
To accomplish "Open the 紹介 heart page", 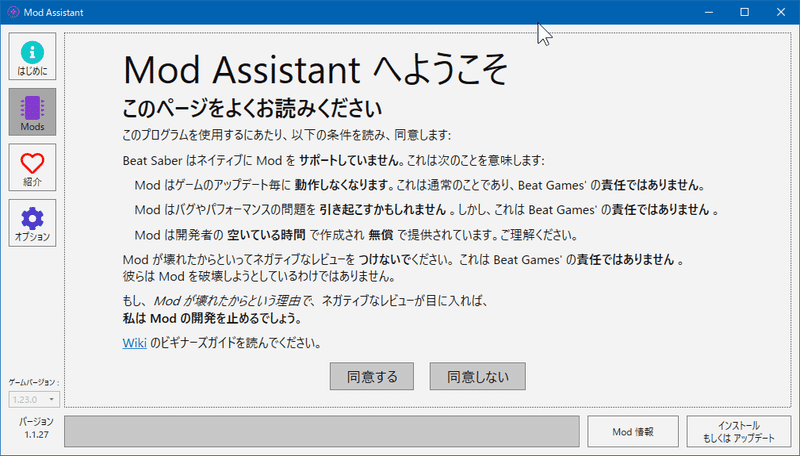I will [32, 167].
